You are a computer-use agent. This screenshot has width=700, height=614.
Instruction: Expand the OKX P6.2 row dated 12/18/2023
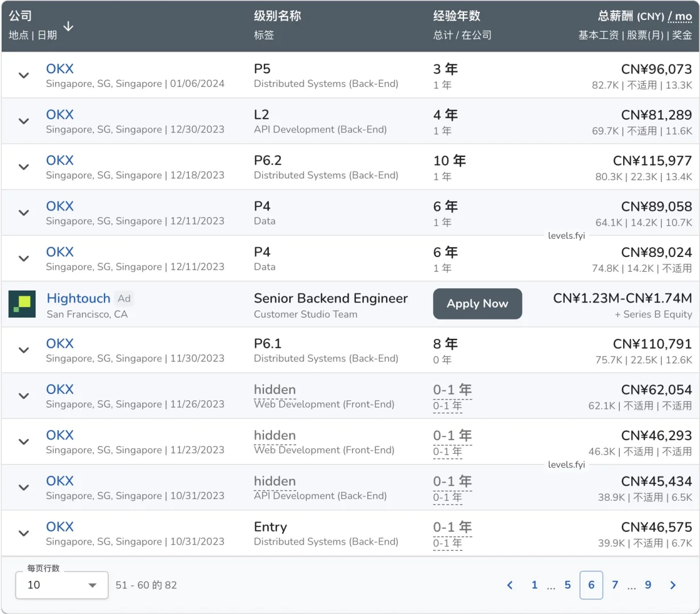pyautogui.click(x=24, y=167)
